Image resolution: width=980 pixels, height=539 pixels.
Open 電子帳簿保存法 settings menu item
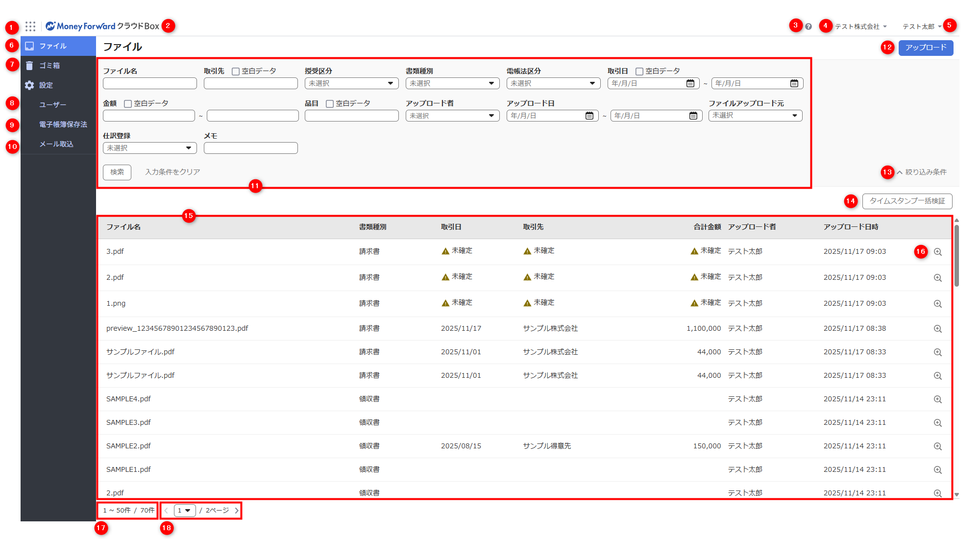[63, 124]
